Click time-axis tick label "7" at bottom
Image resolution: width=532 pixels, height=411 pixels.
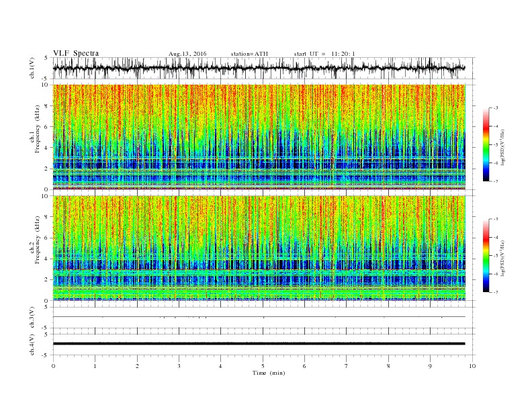[347, 366]
